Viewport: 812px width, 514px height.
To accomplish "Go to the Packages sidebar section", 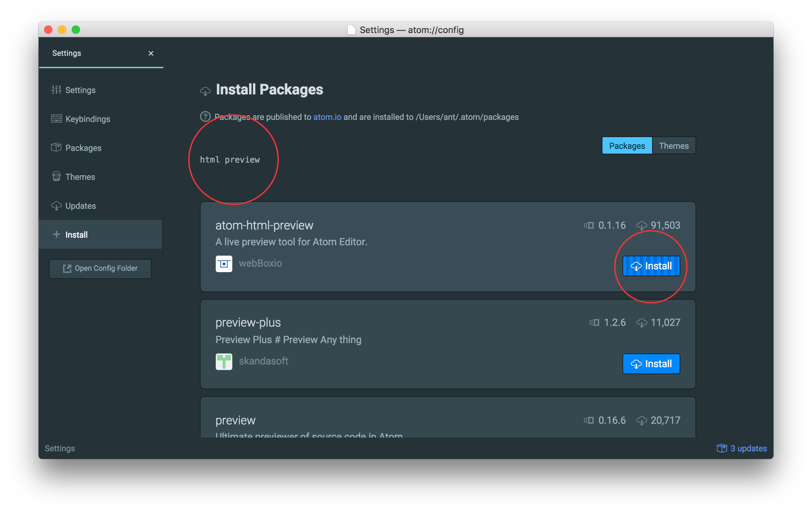I will 100,148.
